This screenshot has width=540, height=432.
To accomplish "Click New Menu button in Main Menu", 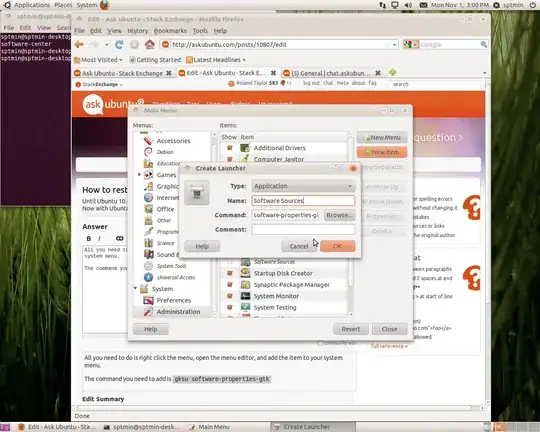I will coord(382,137).
